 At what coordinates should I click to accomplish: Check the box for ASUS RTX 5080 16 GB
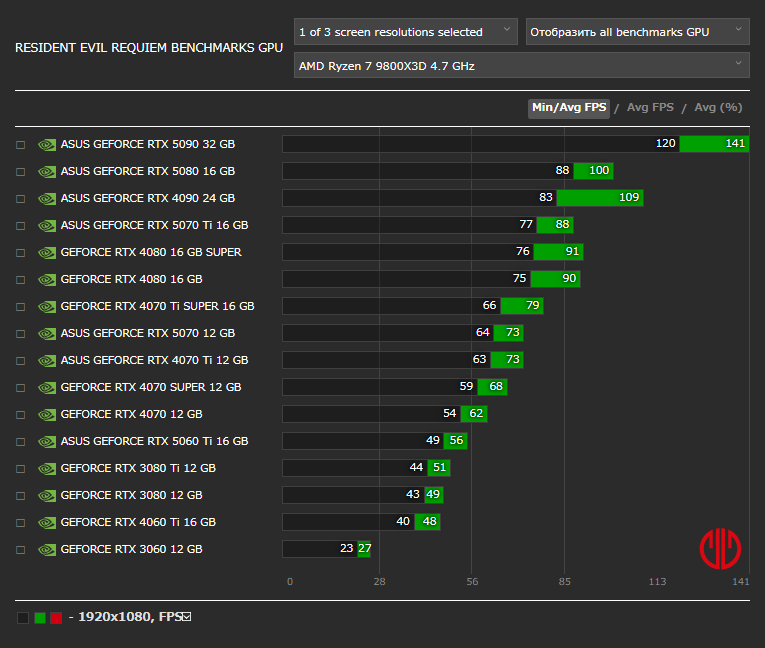(20, 171)
